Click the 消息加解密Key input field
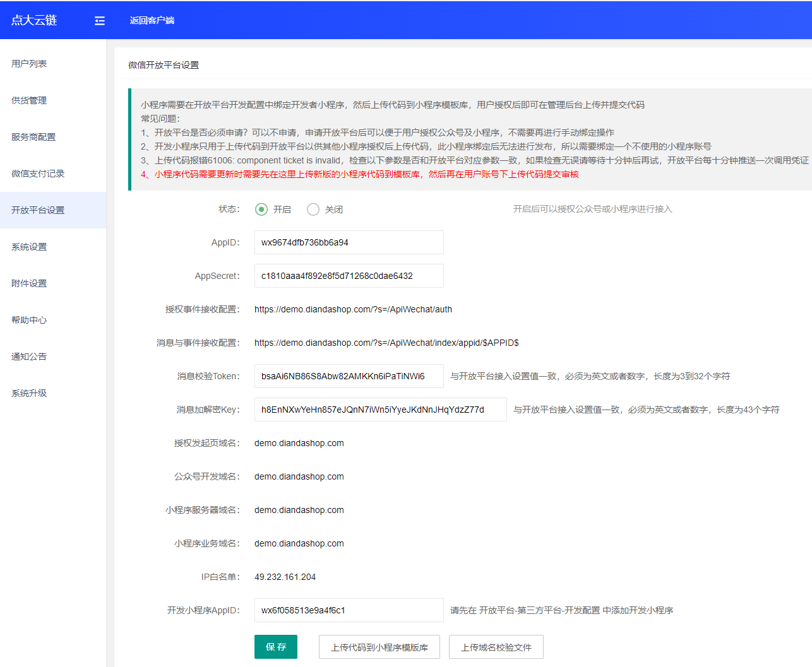The width and height of the screenshot is (812, 667). pyautogui.click(x=381, y=410)
